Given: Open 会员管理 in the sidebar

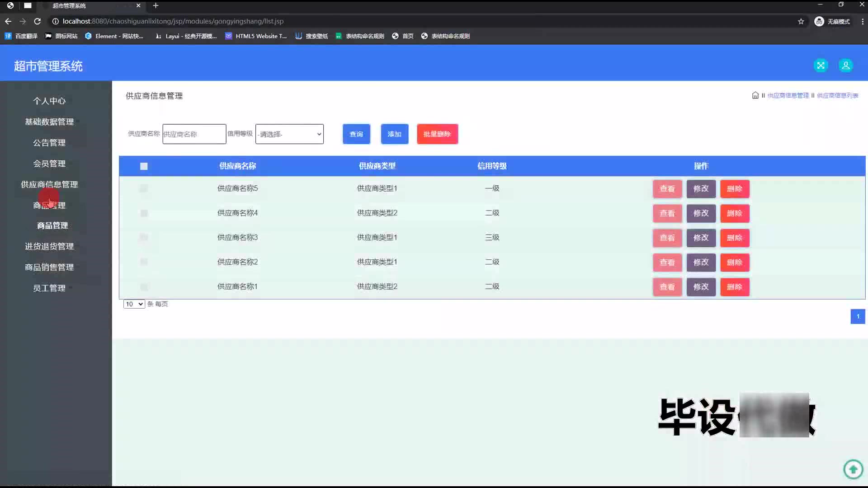Looking at the screenshot, I should tap(49, 164).
